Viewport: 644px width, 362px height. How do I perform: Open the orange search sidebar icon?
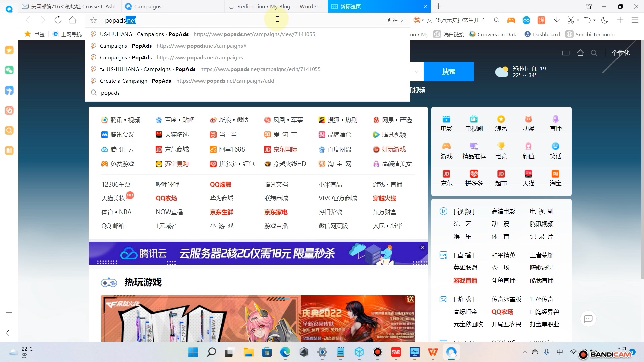tap(9, 130)
